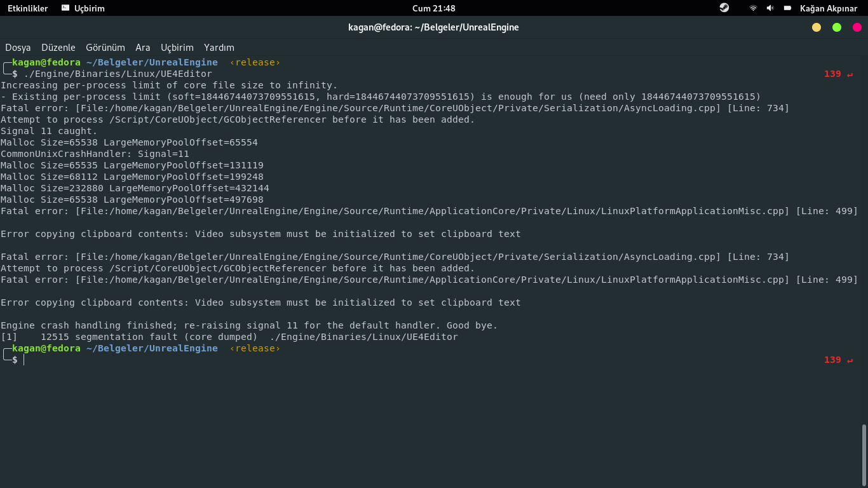The height and width of the screenshot is (488, 868).
Task: Click the command line ./Engine/Binaries/Linux/UE4Editor
Action: (118, 74)
